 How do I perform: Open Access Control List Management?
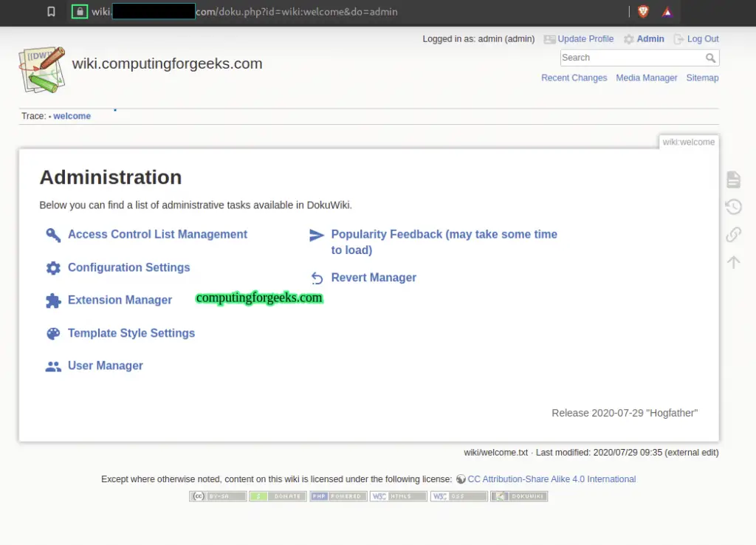(x=157, y=234)
